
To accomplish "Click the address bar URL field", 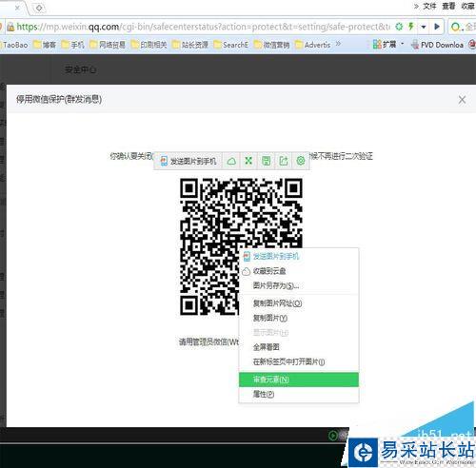I will (x=203, y=27).
